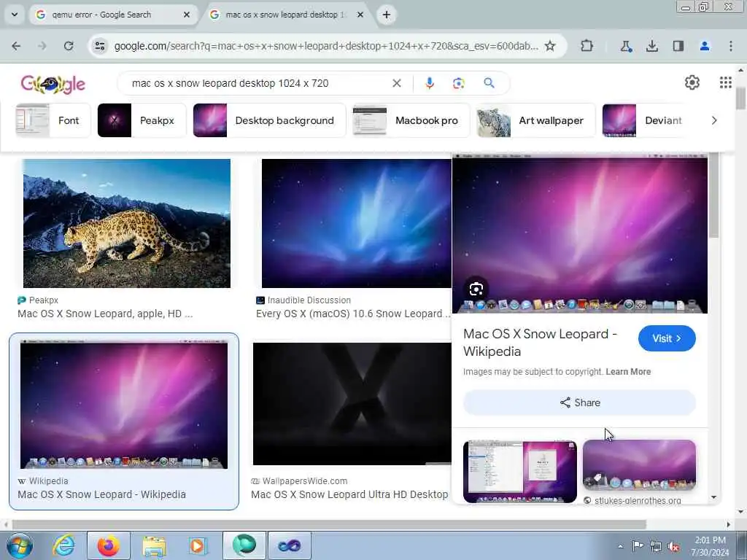Open Windows Explorer folder in taskbar

coord(155,545)
